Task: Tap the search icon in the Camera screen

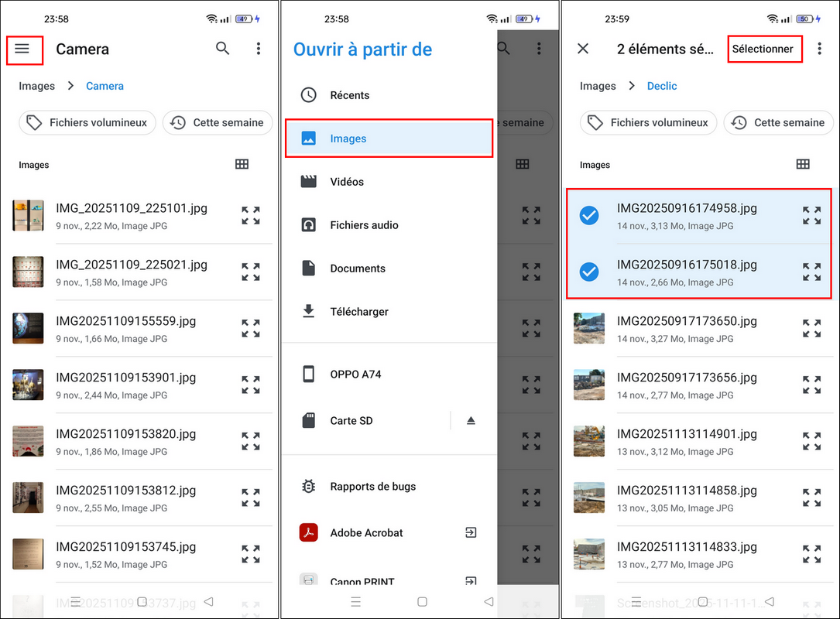Action: (223, 49)
